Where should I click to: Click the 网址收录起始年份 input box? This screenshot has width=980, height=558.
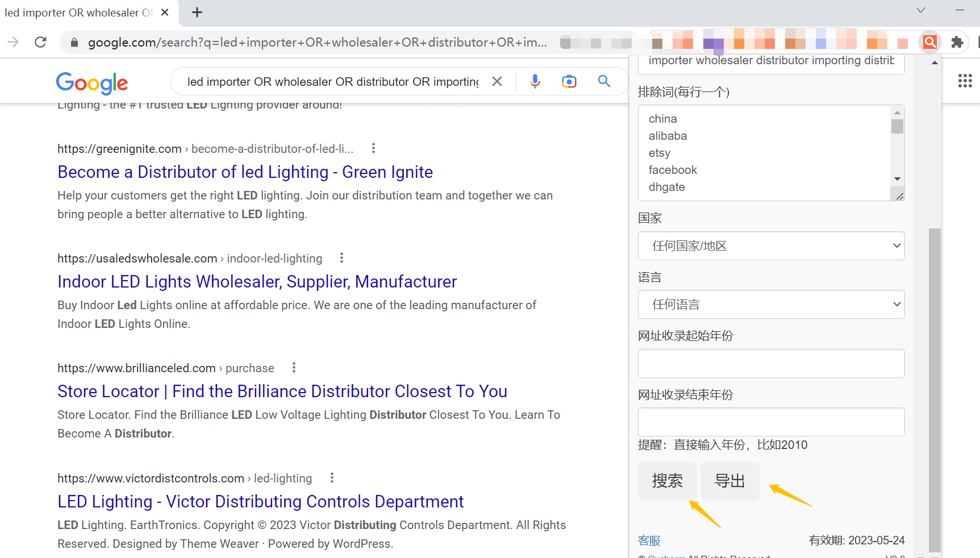pyautogui.click(x=771, y=364)
